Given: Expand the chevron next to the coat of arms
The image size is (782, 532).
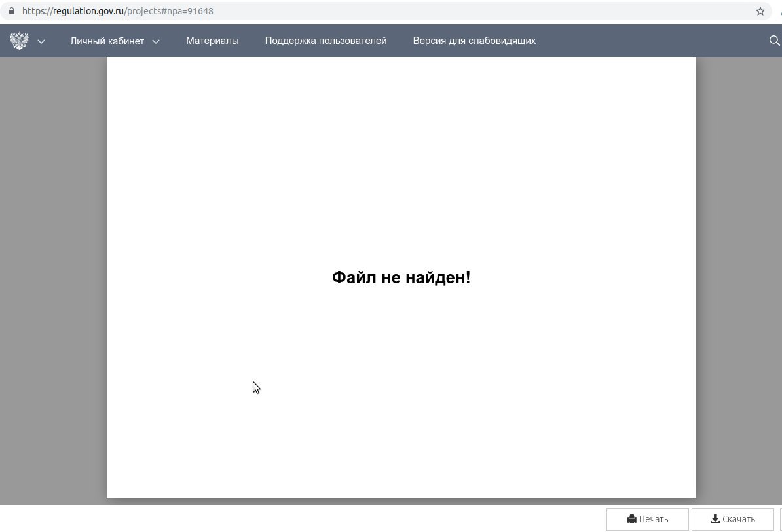Looking at the screenshot, I should (41, 42).
